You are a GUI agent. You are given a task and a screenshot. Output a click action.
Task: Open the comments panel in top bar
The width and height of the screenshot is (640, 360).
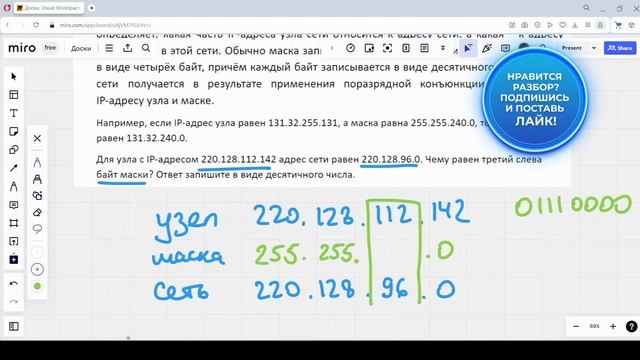coord(505,48)
